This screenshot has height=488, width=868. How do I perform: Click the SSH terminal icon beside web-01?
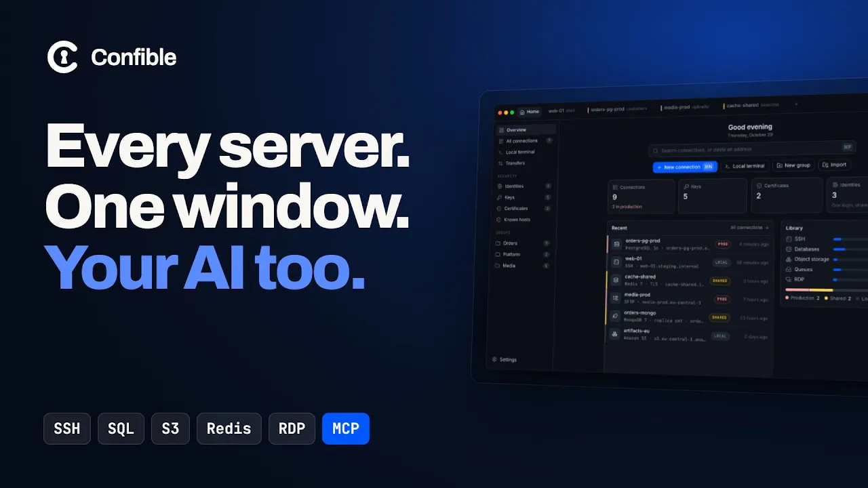pos(616,262)
